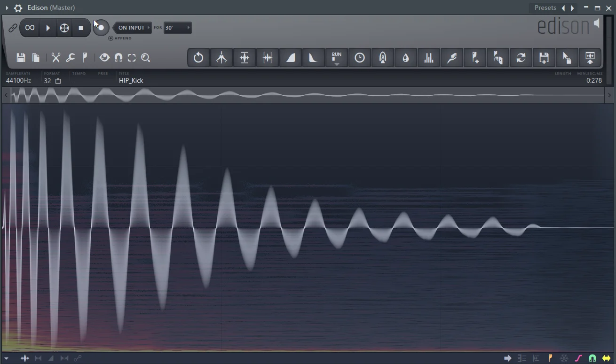
Task: Arm the round Record button
Action: click(101, 28)
